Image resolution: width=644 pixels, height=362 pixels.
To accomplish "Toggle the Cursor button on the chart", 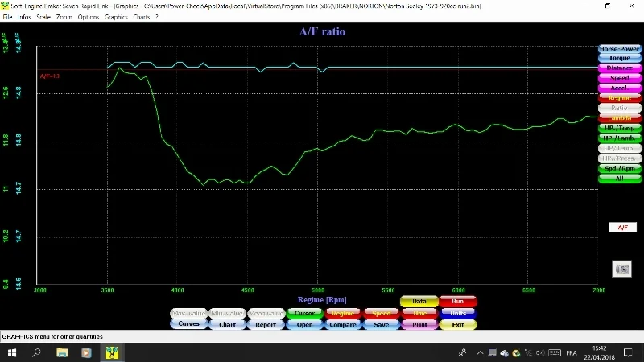I will 304,313.
